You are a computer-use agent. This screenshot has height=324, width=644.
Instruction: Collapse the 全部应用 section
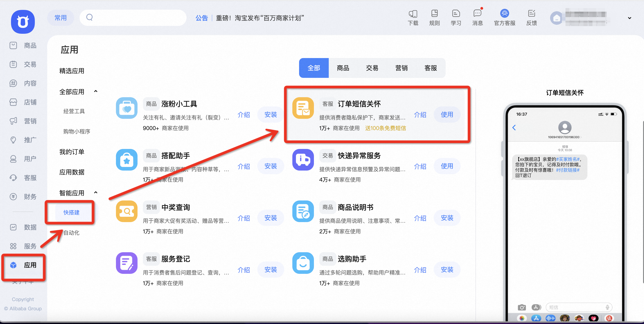(95, 91)
